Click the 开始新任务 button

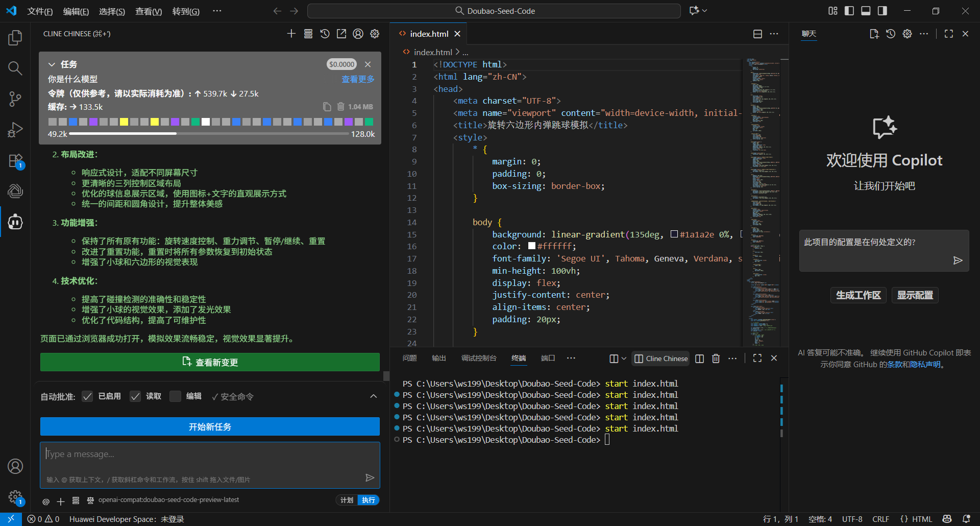pos(210,426)
